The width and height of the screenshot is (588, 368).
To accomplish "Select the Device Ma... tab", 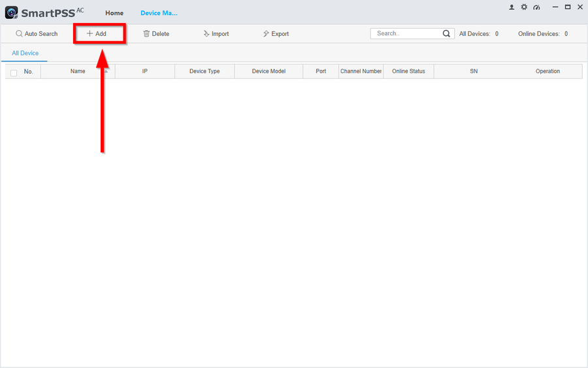I will pos(159,13).
